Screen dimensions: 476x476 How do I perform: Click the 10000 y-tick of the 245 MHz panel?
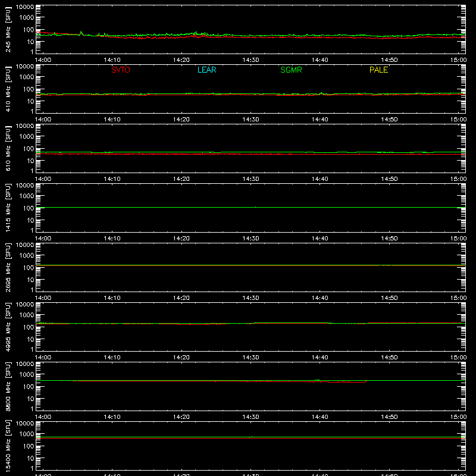click(x=25, y=7)
